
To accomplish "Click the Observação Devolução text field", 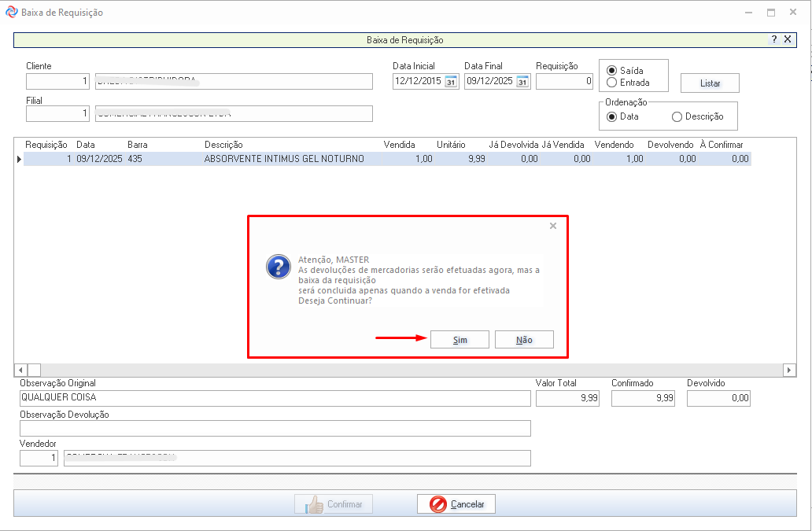I will [275, 428].
